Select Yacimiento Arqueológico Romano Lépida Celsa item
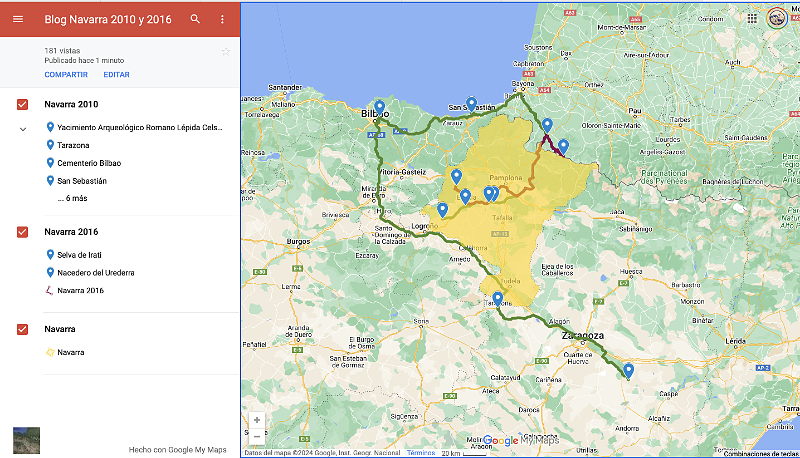 (x=135, y=128)
